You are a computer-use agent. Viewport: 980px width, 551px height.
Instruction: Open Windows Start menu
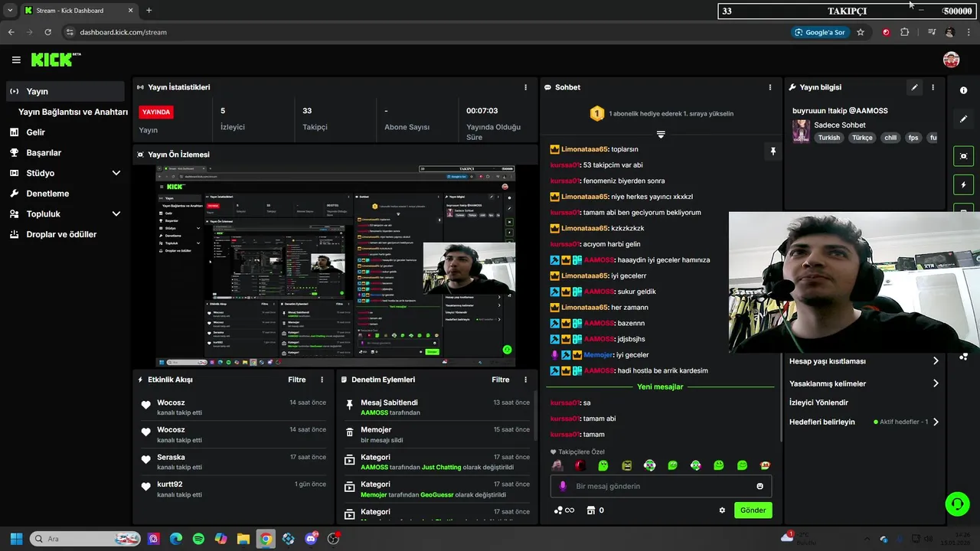pyautogui.click(x=16, y=539)
